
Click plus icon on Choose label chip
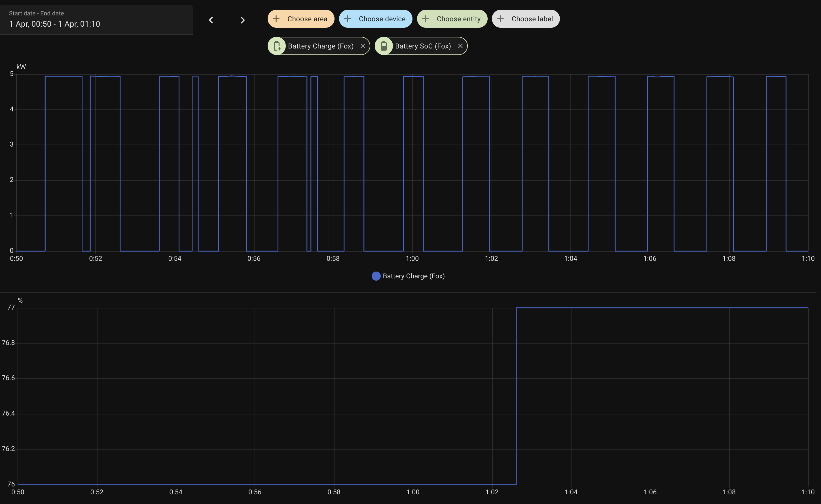click(x=500, y=19)
